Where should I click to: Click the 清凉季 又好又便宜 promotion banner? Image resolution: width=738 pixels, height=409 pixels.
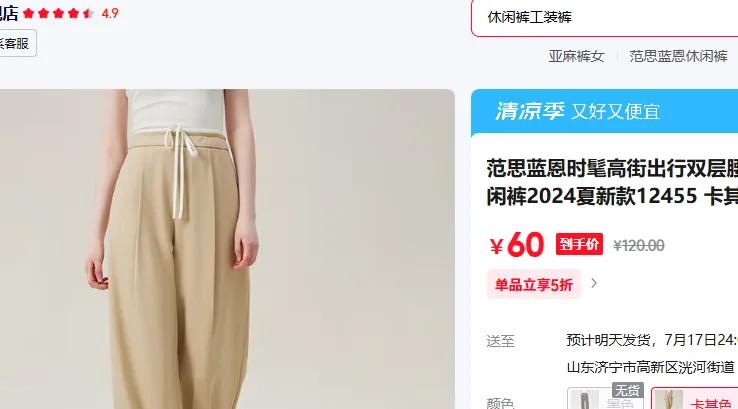(604, 112)
